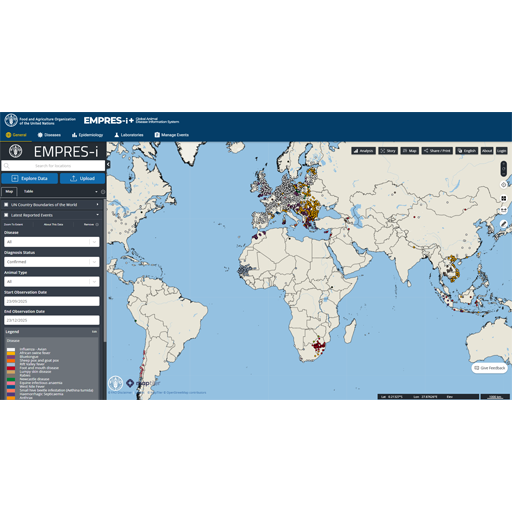The width and height of the screenshot is (512, 512).
Task: Click the Foot and mouth disease red swatch
Action: pyautogui.click(x=11, y=368)
